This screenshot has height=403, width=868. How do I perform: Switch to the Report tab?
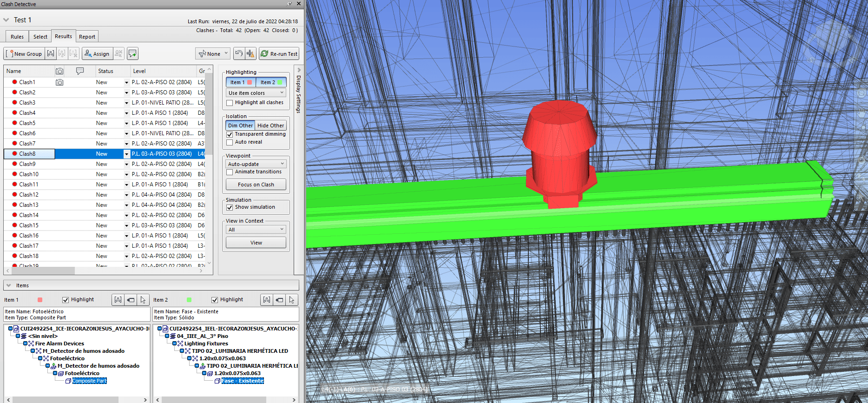[x=87, y=37]
